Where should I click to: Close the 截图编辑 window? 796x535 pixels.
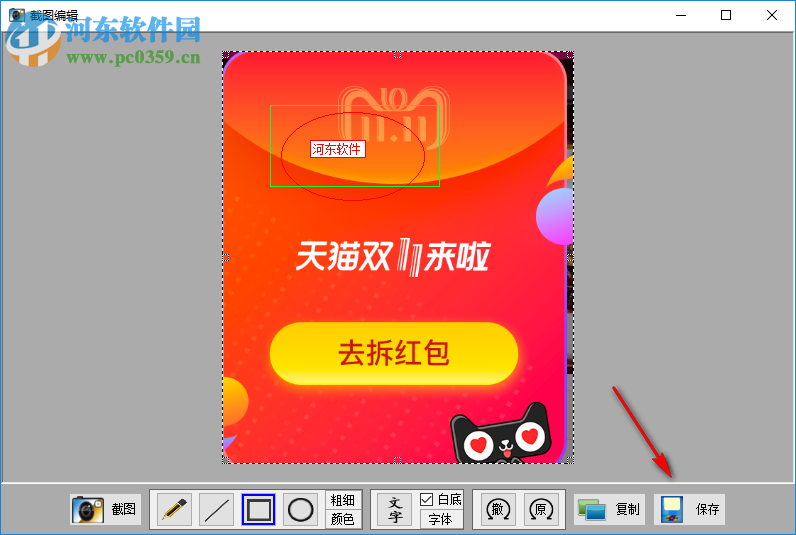[772, 15]
